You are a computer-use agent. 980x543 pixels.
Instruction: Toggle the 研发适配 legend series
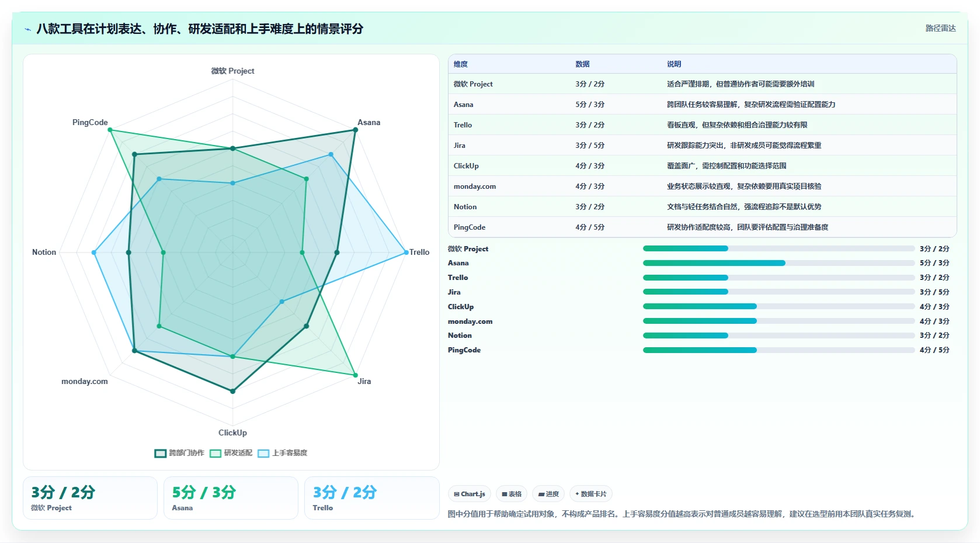coord(231,453)
